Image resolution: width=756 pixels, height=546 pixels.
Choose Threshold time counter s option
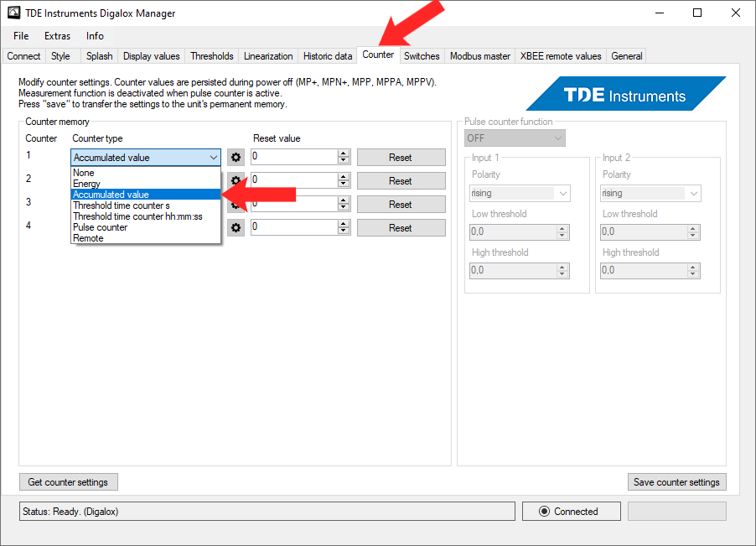click(146, 205)
